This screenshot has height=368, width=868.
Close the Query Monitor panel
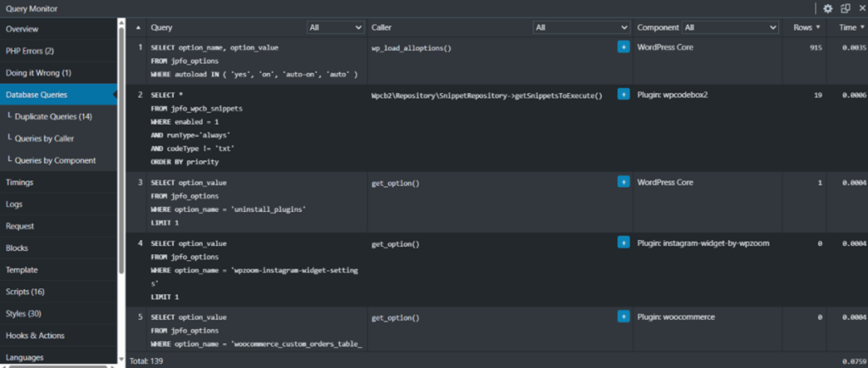pos(862,8)
